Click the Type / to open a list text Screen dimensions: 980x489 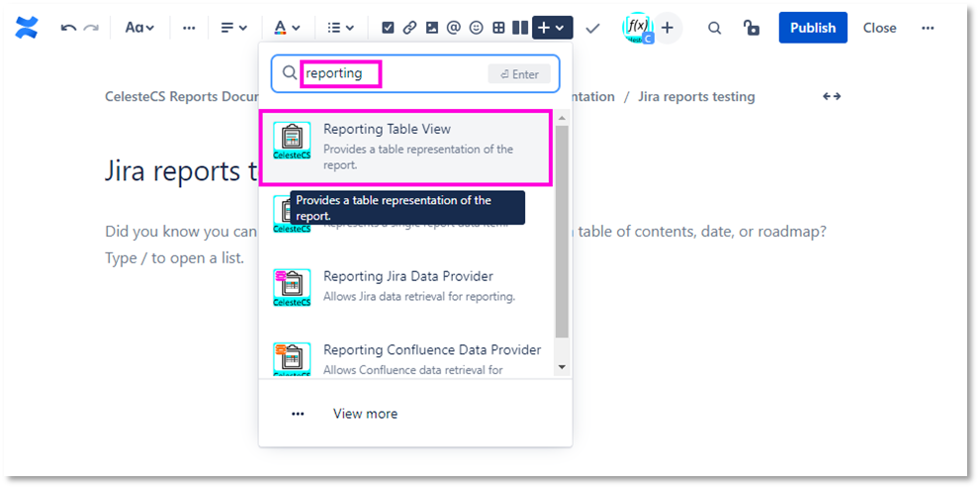click(174, 258)
